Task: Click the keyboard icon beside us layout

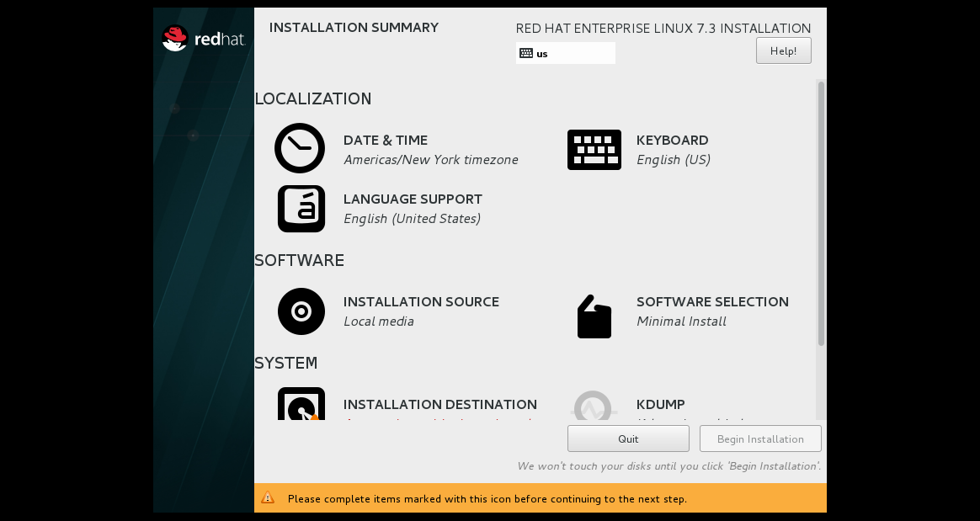Action: [526, 53]
